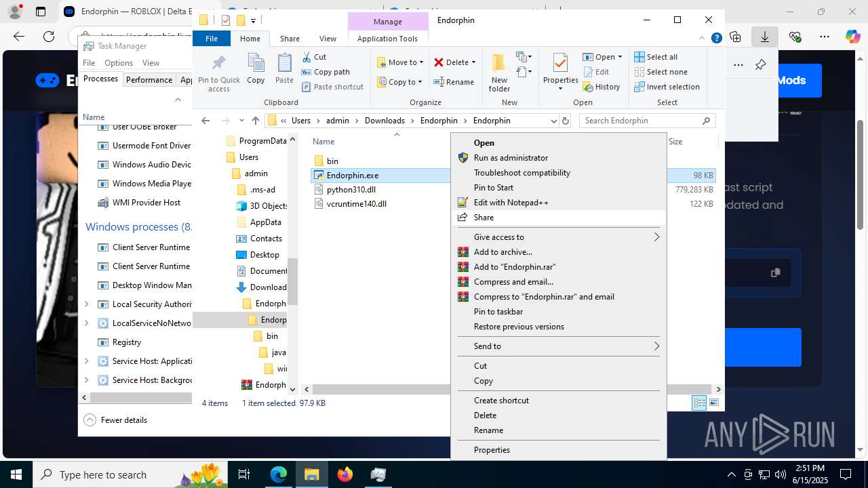
Task: Open the ribbon Open dropdown
Action: (x=602, y=57)
